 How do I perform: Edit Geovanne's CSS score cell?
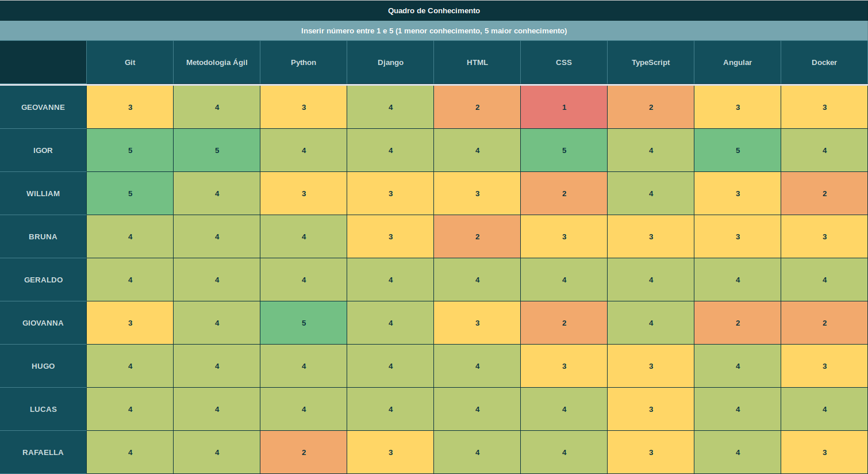(564, 107)
